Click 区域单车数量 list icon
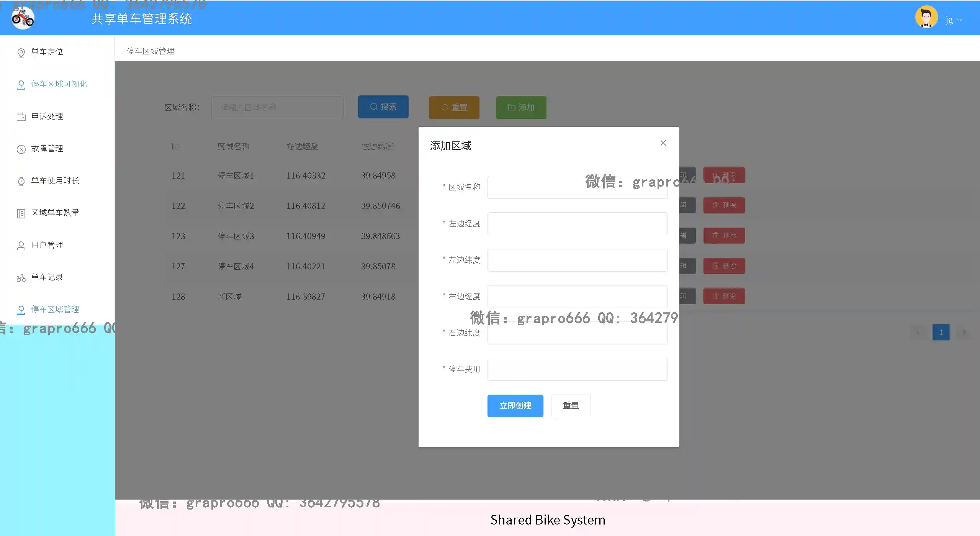Viewport: 980px width, 536px height. coord(21,213)
